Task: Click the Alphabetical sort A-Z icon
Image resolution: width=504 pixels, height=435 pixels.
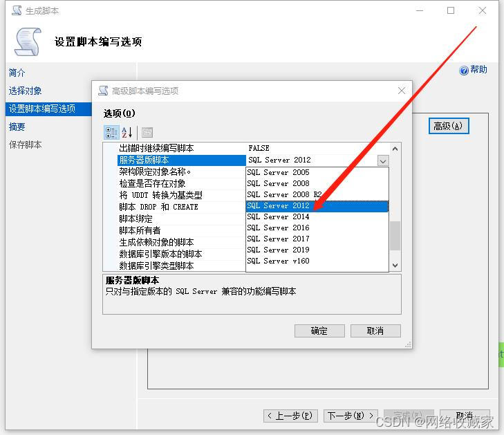Action: click(x=127, y=133)
